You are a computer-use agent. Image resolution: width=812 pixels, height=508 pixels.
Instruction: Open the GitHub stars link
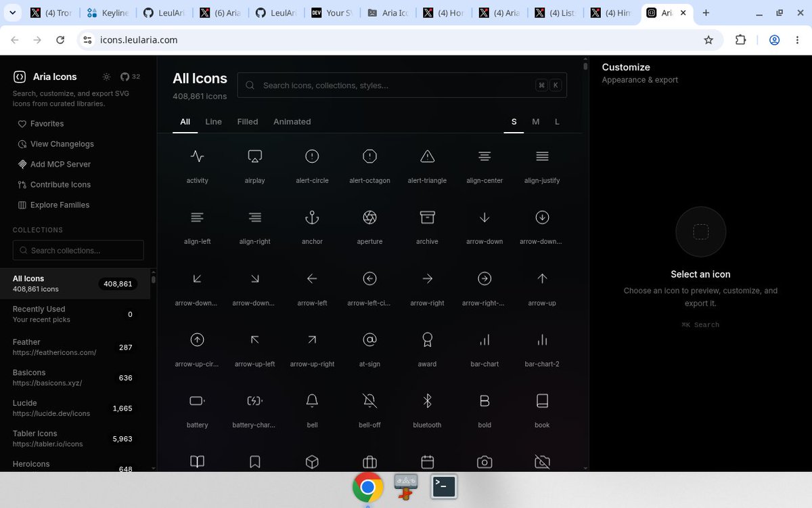tap(130, 77)
